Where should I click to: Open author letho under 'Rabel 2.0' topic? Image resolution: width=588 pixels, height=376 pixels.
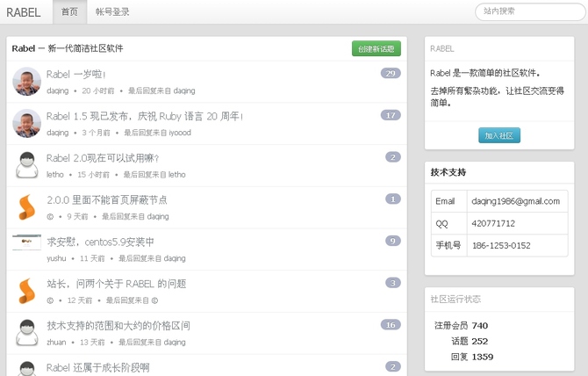point(54,175)
